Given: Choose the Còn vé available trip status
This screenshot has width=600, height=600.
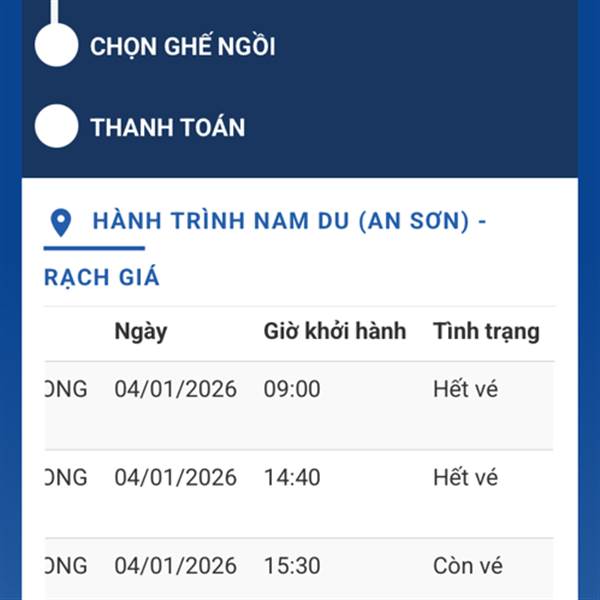Looking at the screenshot, I should [467, 566].
